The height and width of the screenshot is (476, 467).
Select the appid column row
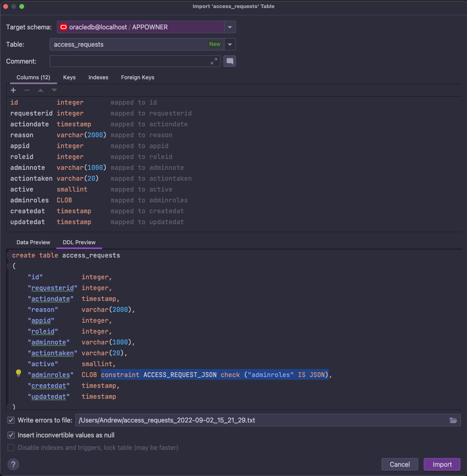tap(234, 146)
